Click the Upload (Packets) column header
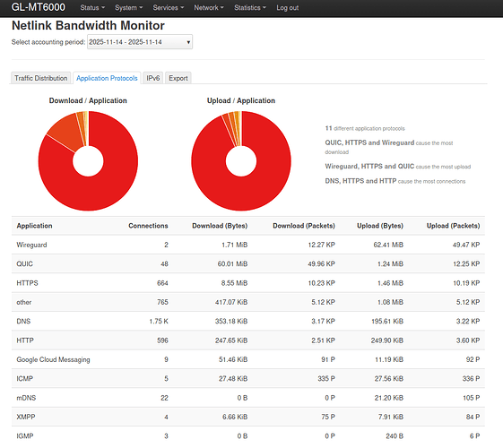Screen dimensions: 503x448 point(454,226)
